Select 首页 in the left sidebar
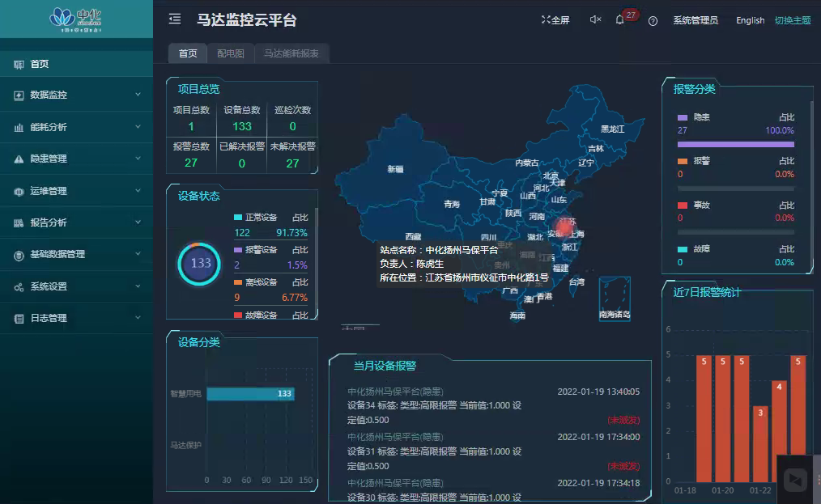The width and height of the screenshot is (821, 504). coord(39,64)
